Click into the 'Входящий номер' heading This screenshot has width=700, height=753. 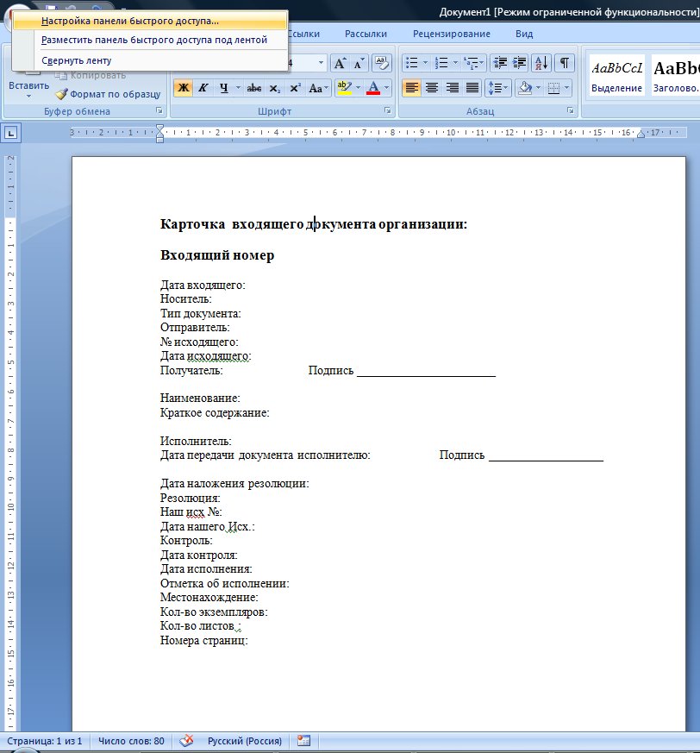coord(217,255)
